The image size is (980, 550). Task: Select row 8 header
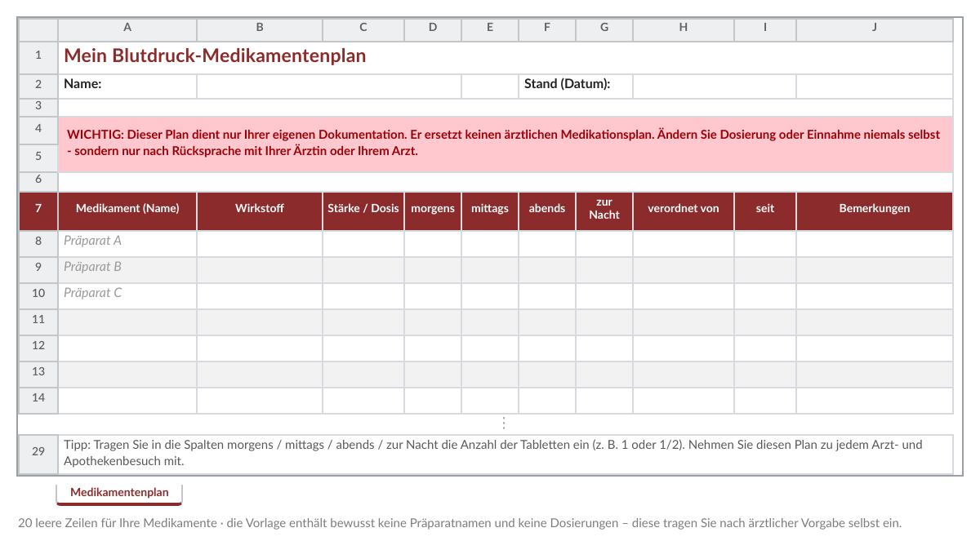(38, 242)
